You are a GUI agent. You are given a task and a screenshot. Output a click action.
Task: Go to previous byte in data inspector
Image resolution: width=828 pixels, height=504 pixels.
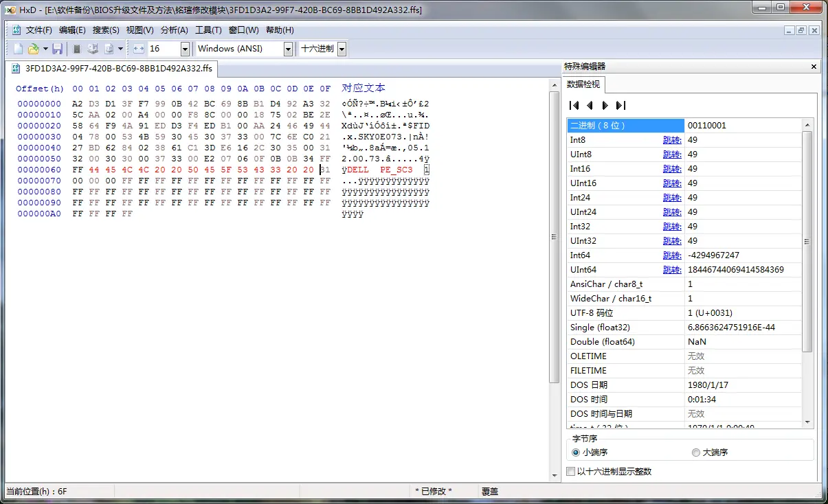590,105
